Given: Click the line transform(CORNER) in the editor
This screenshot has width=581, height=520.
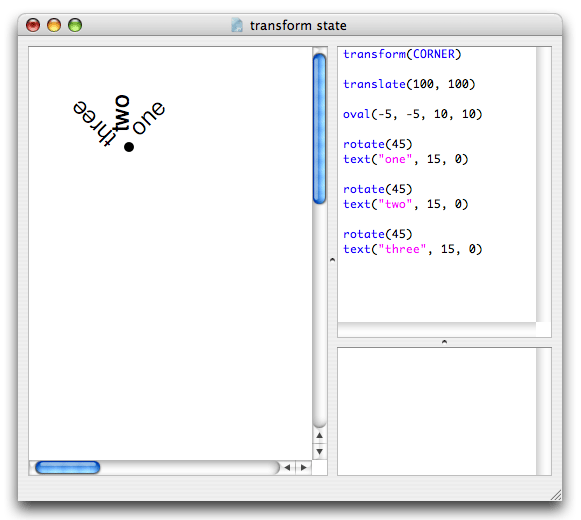Looking at the screenshot, I should (402, 54).
